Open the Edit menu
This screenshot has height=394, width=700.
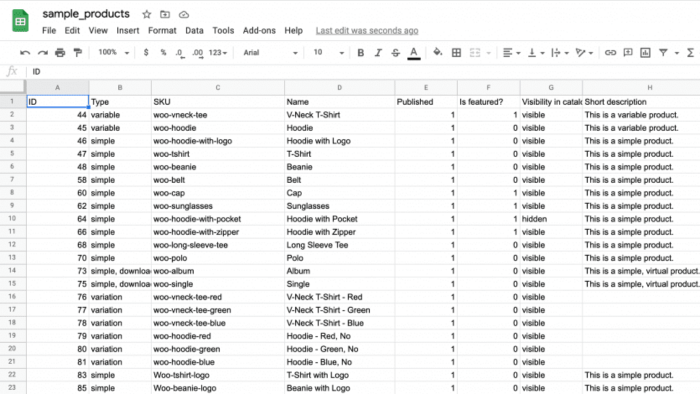[72, 30]
